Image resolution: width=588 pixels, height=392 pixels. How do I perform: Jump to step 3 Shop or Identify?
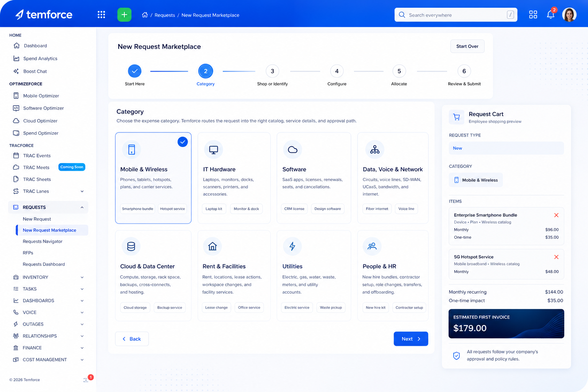(x=273, y=71)
